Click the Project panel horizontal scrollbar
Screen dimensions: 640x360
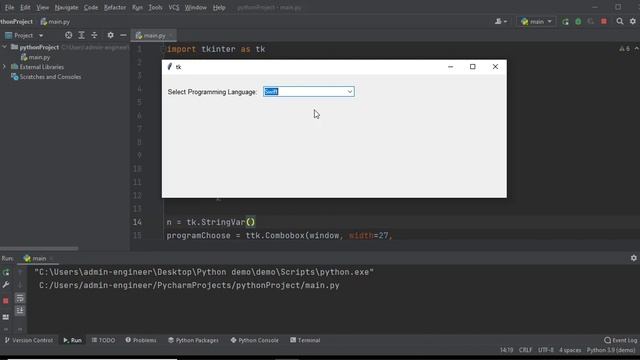[x=39, y=248]
